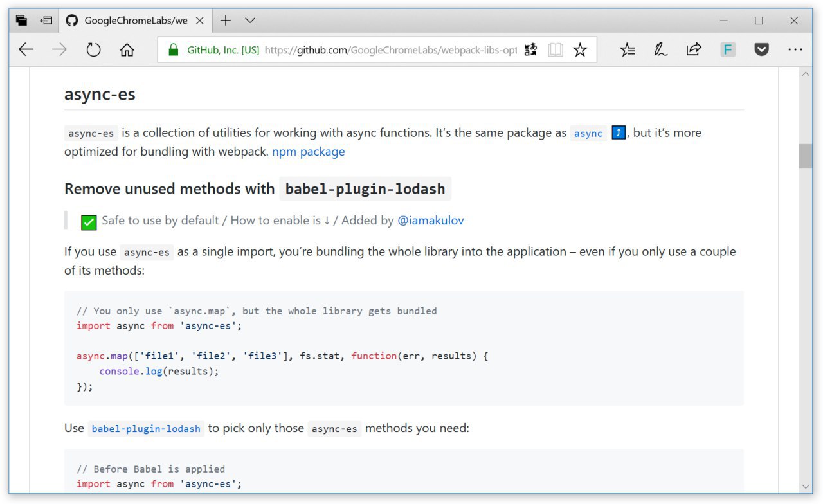Click the "import async from 'async-es'" line in the first code block
This screenshot has width=823, height=504.
coord(159,326)
